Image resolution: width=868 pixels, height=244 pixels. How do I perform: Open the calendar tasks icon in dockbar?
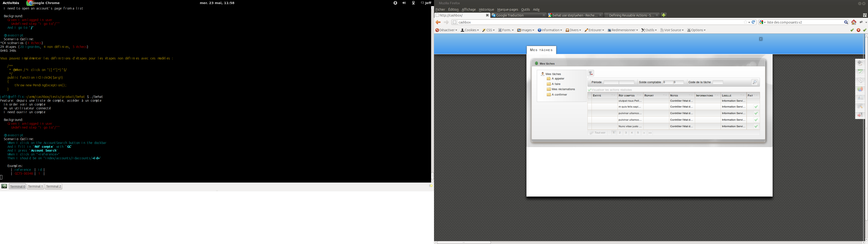pyautogui.click(x=860, y=72)
